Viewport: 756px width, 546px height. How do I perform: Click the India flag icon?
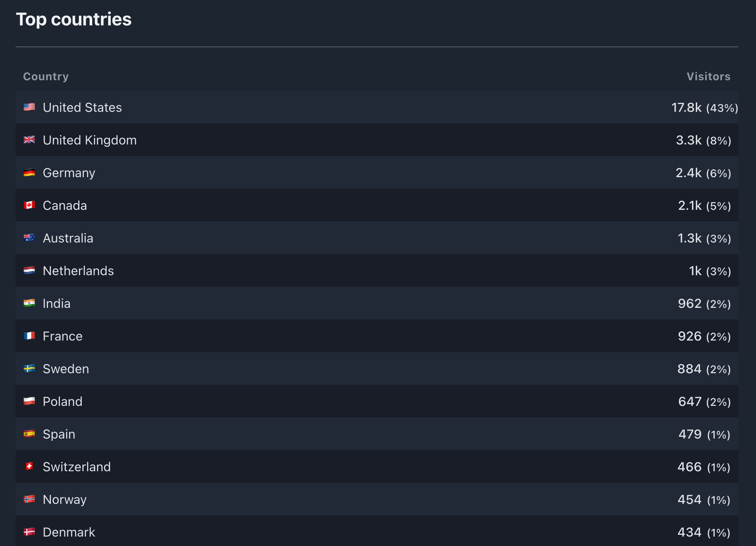29,303
